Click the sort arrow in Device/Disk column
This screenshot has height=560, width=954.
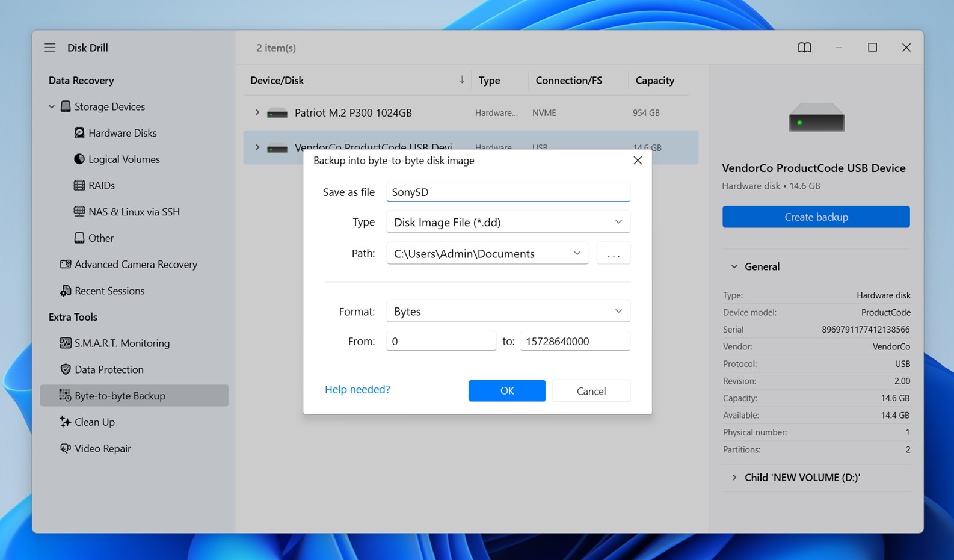click(x=462, y=79)
